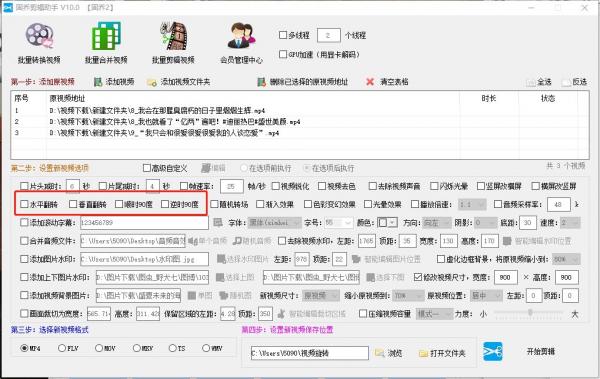Image resolution: width=600 pixels, height=379 pixels.
Task: Click the 力度 compression strength slider
Action: coord(530,312)
